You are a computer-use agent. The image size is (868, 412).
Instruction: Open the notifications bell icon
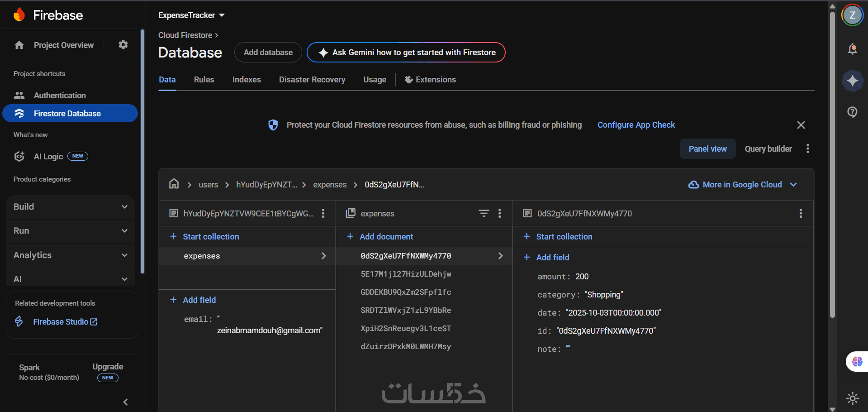(x=852, y=49)
